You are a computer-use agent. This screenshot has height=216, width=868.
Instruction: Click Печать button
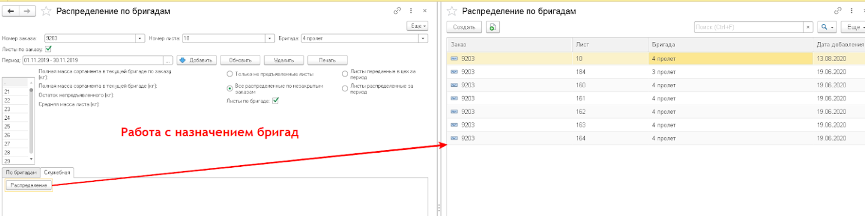327,60
